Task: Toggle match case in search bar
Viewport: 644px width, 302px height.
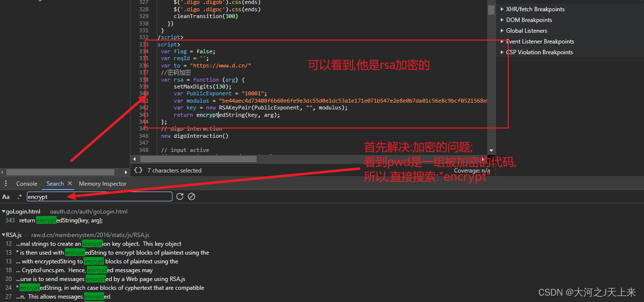Action: pos(6,196)
